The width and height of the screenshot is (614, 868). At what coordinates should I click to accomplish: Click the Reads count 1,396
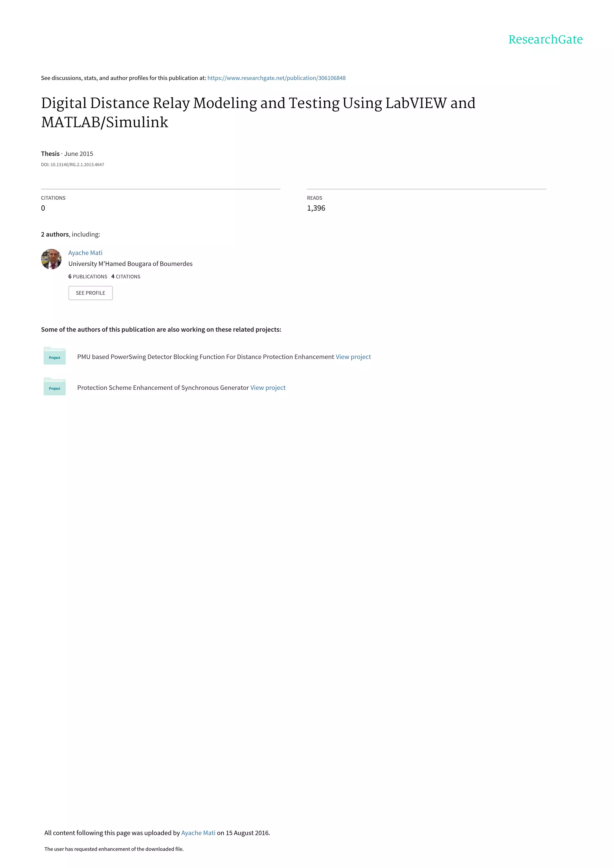pyautogui.click(x=316, y=208)
